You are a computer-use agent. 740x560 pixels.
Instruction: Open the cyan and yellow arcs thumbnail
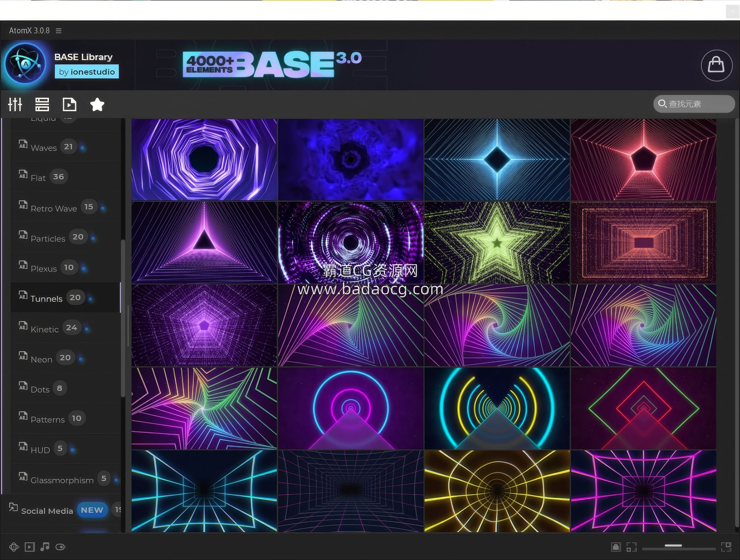tap(497, 408)
